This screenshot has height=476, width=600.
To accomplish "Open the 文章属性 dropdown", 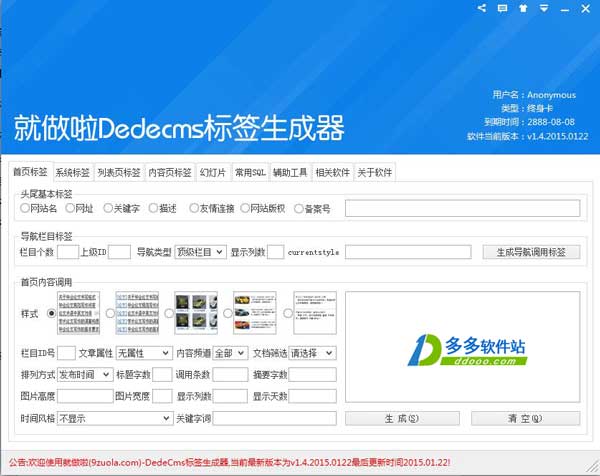I will [x=143, y=353].
